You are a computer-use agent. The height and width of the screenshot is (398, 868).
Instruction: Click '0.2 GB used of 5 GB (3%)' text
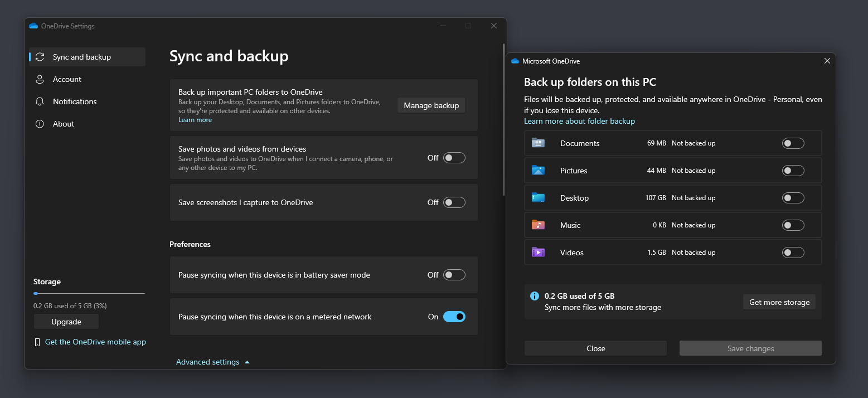[x=70, y=306]
